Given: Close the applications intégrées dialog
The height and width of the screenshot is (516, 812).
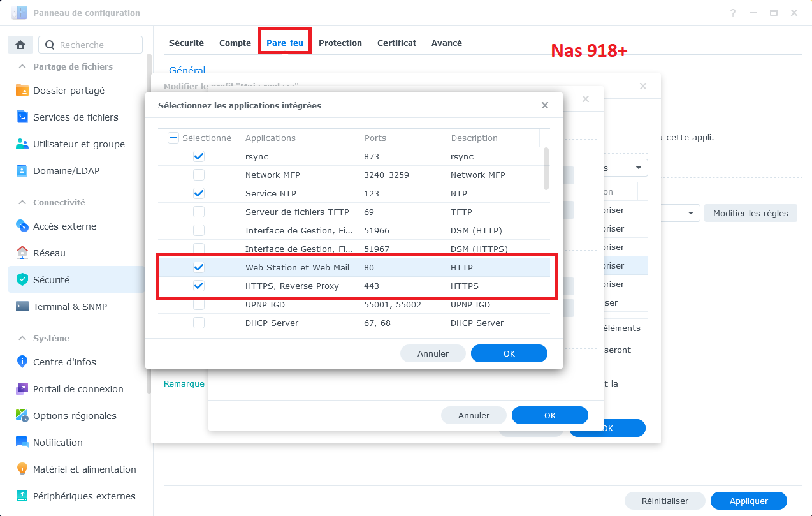Looking at the screenshot, I should (545, 105).
